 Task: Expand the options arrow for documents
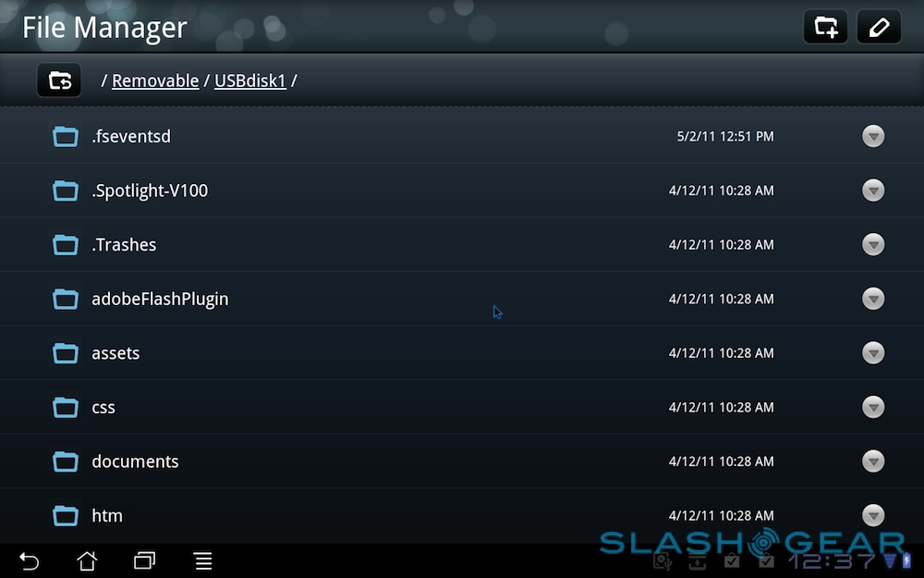click(873, 461)
